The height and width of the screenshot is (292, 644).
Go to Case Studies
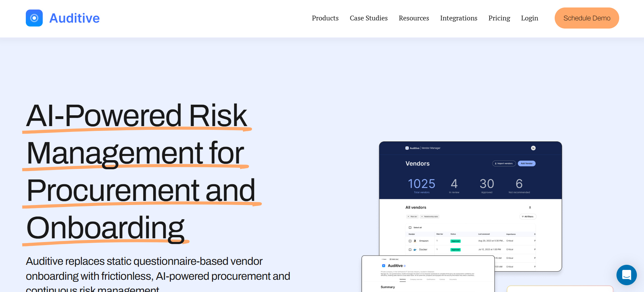coord(369,18)
